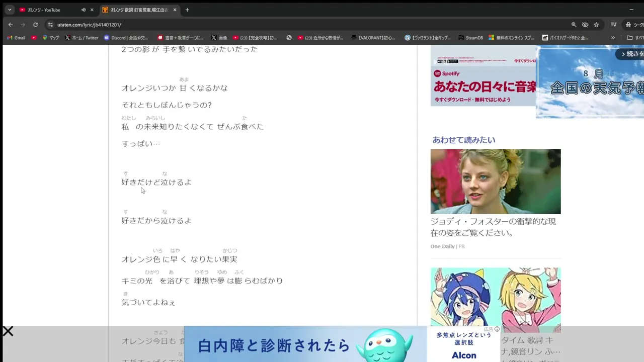Open the (23) 近所から苦情が bookmark
Screen dimensions: 644x362
(320, 38)
